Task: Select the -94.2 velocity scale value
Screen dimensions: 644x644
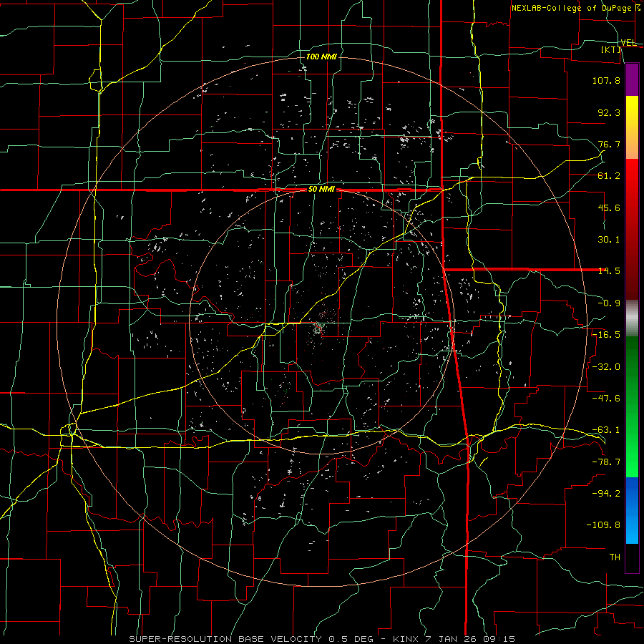Action: click(606, 493)
